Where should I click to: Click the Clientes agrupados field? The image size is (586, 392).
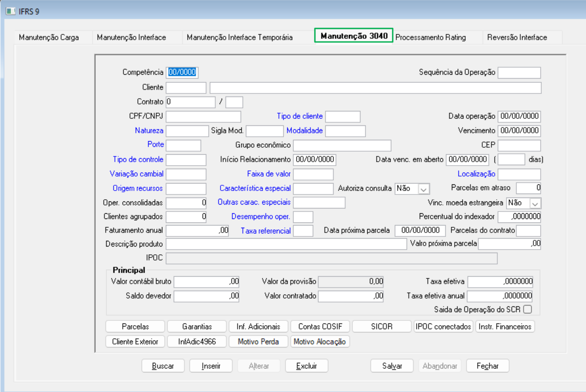click(186, 217)
